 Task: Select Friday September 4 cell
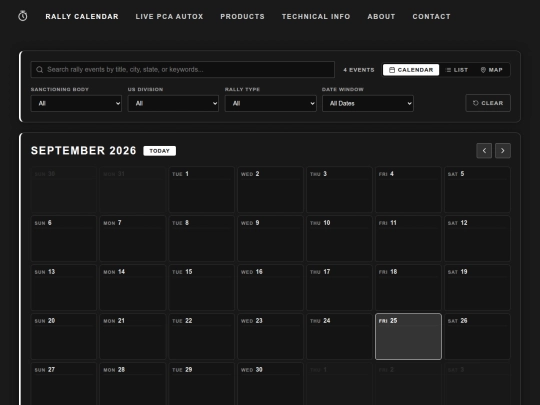[408, 190]
